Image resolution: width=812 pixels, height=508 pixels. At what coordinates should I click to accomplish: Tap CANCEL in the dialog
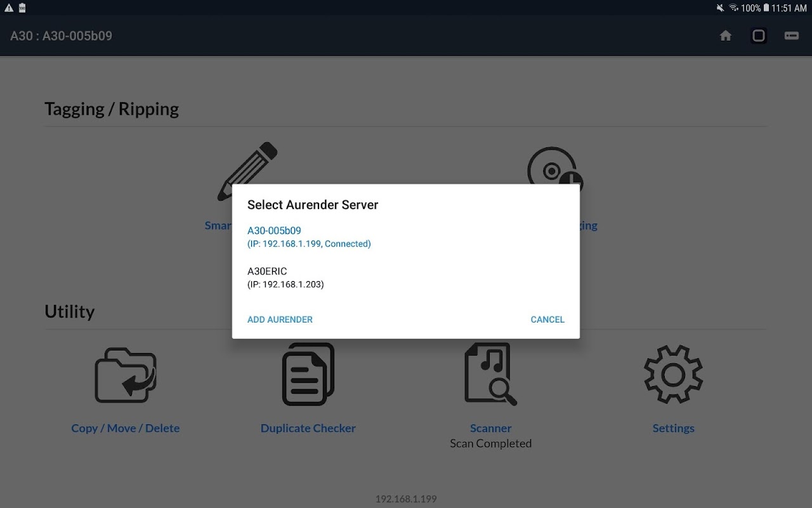tap(547, 319)
